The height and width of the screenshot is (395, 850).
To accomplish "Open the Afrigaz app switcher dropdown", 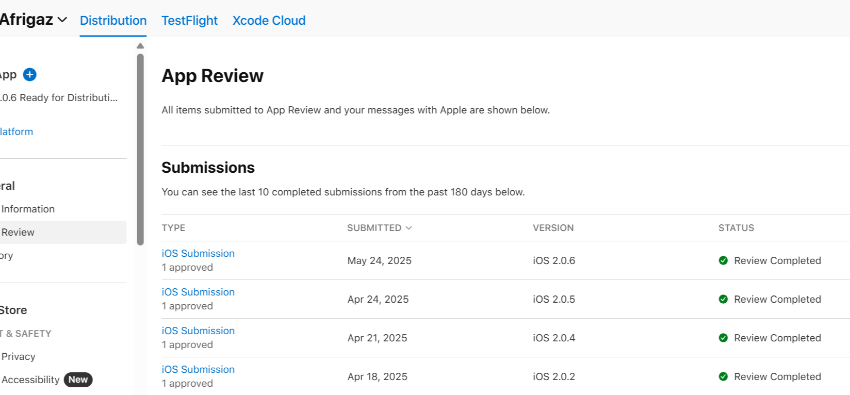I will [x=33, y=20].
